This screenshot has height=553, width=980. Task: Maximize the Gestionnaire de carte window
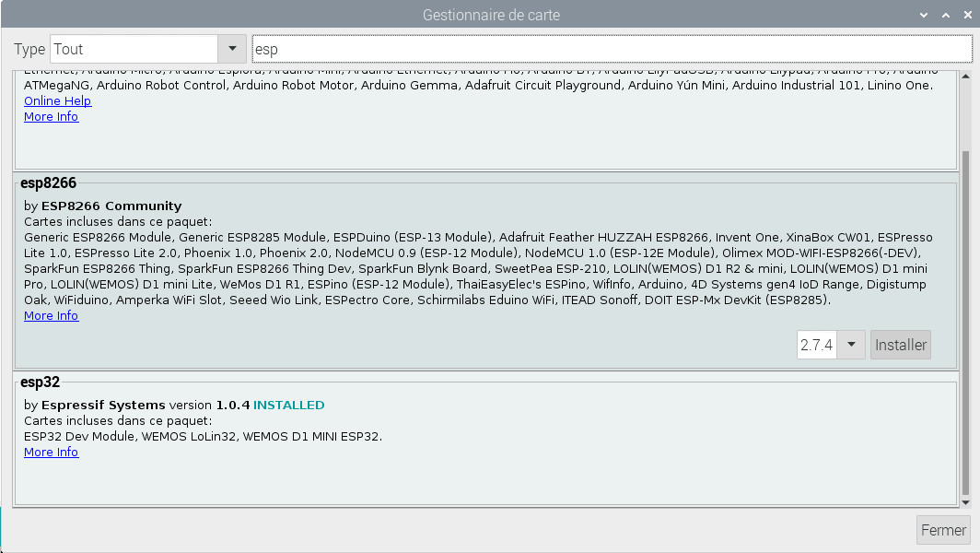tap(944, 16)
